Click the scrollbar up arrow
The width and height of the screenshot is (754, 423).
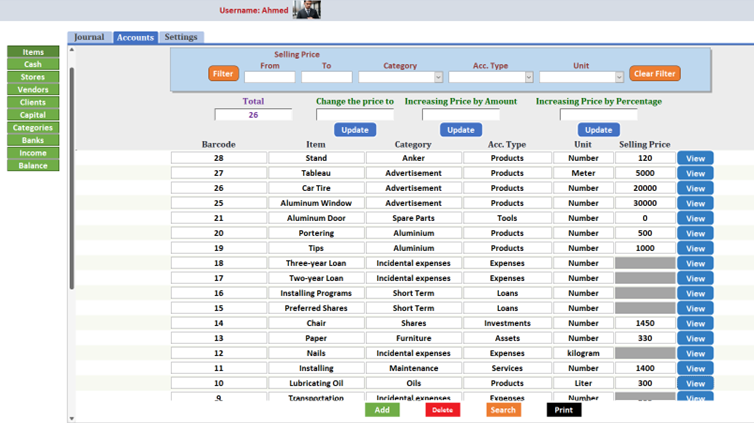(x=72, y=50)
